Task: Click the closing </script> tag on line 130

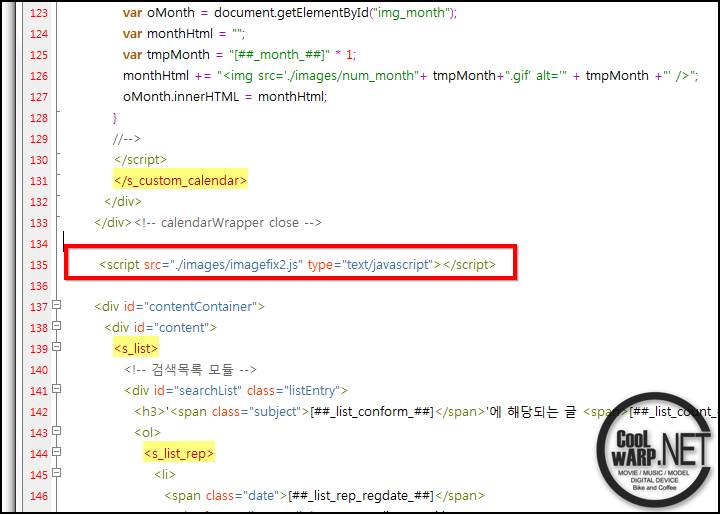Action: (x=141, y=160)
